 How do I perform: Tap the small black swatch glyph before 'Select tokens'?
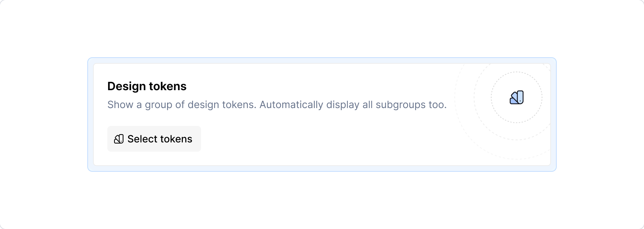[x=119, y=138]
